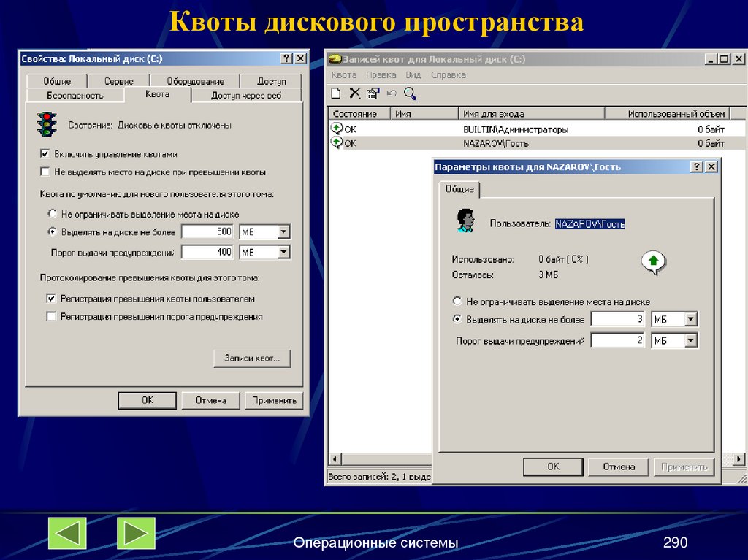Select the NAZAROV\Гость login name cell in the list

click(496, 143)
